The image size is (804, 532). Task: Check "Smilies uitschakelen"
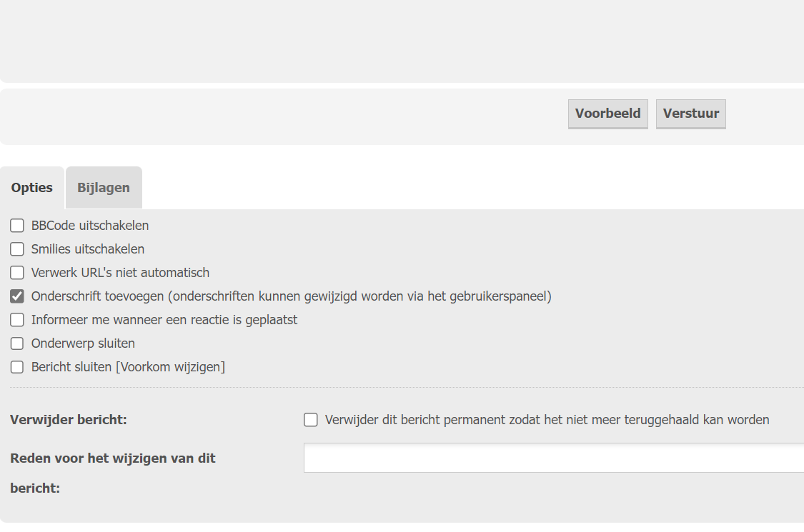click(x=17, y=249)
